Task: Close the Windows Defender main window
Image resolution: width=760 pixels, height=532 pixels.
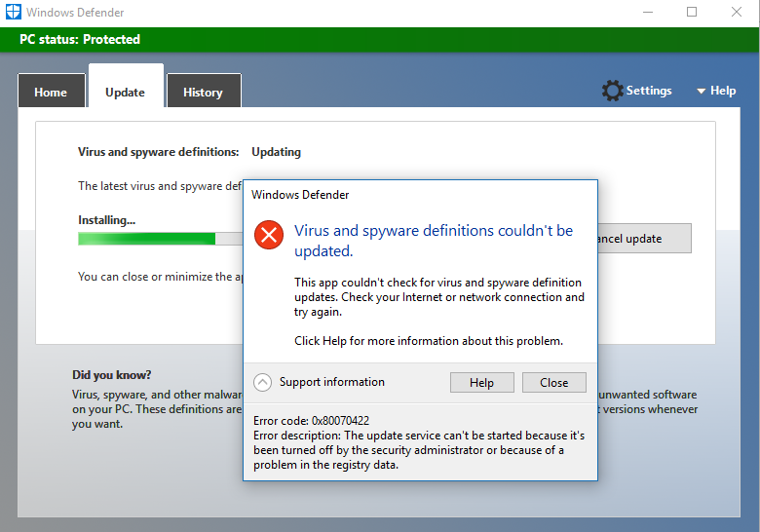Action: tap(737, 12)
